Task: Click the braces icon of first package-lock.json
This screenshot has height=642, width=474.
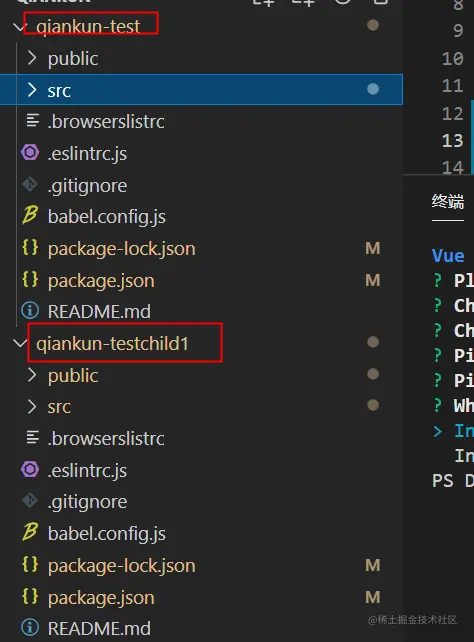Action: 30,248
